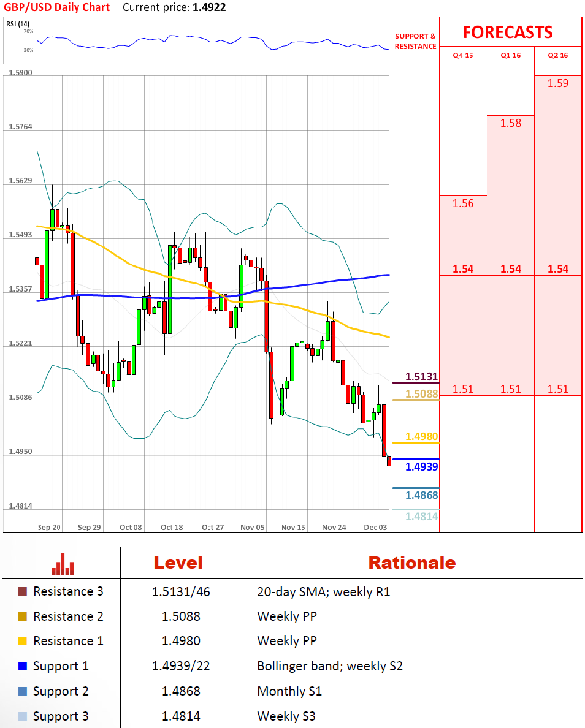Viewport: 585px width, 728px height.
Task: Click the 20-day SMA; weekly R1 rationale
Action: click(x=323, y=592)
